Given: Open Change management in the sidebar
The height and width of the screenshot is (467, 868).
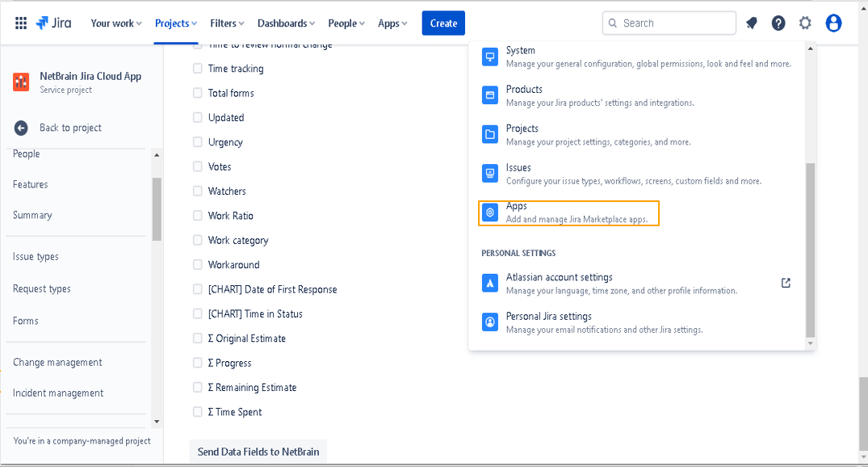Looking at the screenshot, I should point(57,362).
